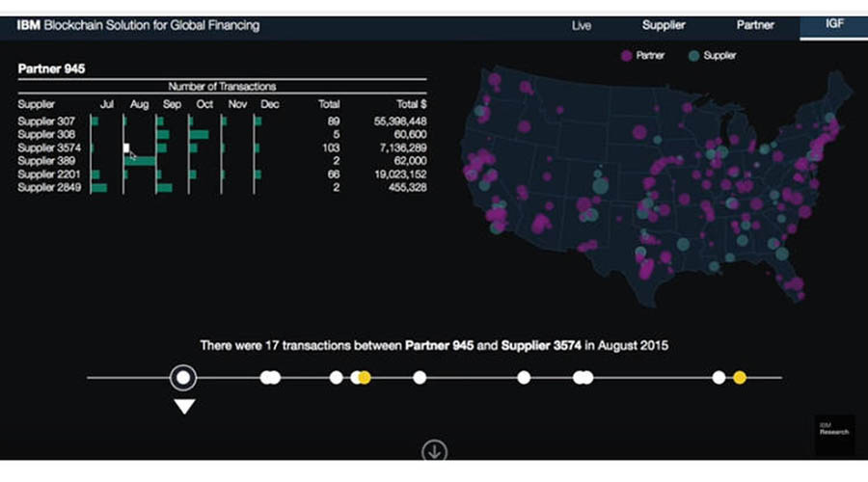Image resolution: width=868 pixels, height=482 pixels.
Task: Click Supplier 2849 row label
Action: 49,188
